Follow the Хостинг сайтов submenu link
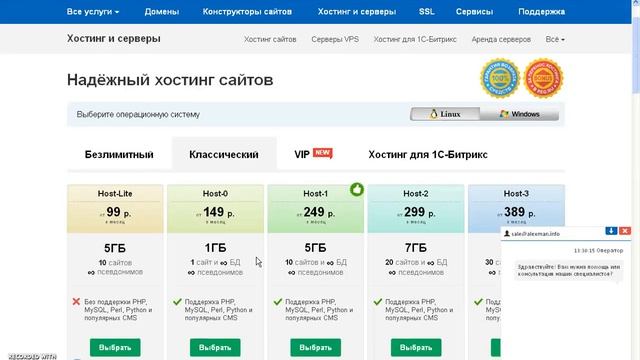Screen dimensions: 640x360 pyautogui.click(x=270, y=39)
